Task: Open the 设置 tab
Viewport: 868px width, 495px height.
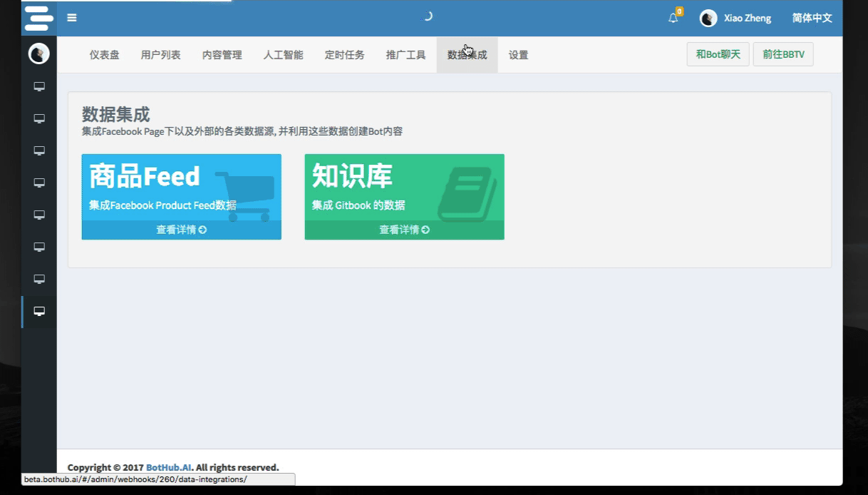Action: (x=518, y=55)
